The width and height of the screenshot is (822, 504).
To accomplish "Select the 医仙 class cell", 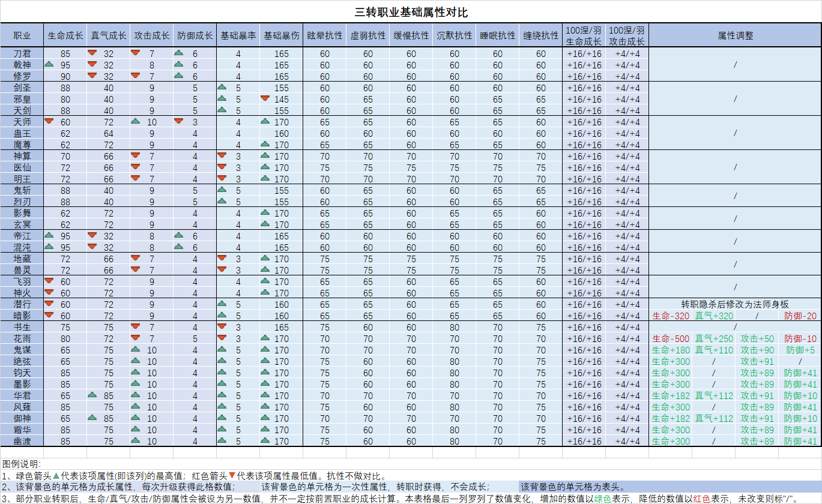I will [x=22, y=167].
